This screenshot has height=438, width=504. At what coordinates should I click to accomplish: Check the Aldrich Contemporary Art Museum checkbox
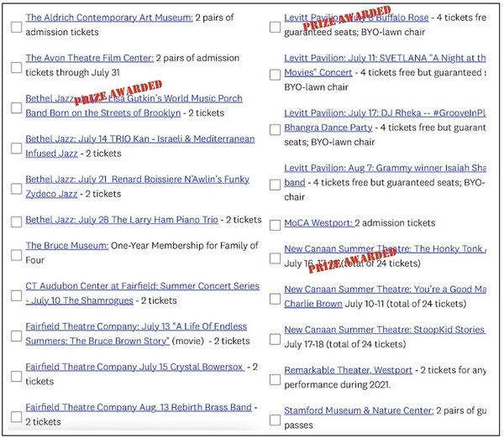pyautogui.click(x=17, y=27)
